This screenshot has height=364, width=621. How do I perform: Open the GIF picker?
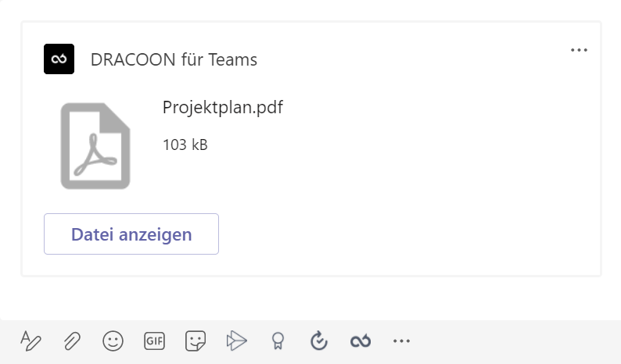[154, 341]
